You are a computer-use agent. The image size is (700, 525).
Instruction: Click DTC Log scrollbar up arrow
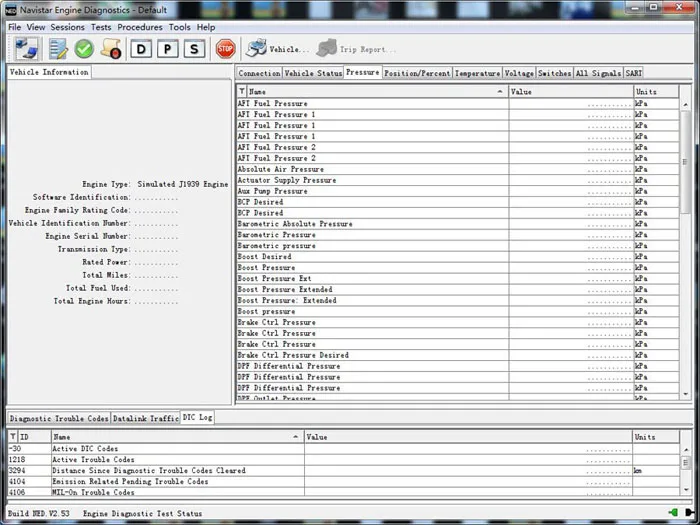point(686,449)
